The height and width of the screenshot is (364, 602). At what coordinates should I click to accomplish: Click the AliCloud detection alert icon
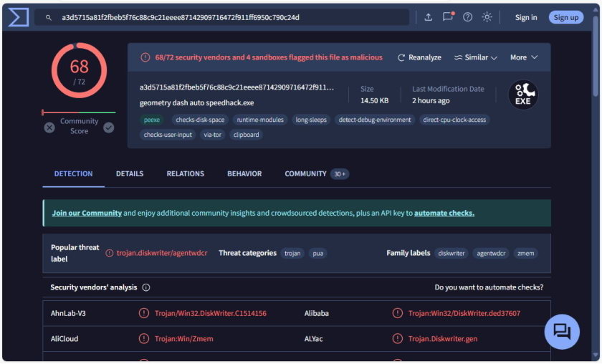[x=143, y=339]
